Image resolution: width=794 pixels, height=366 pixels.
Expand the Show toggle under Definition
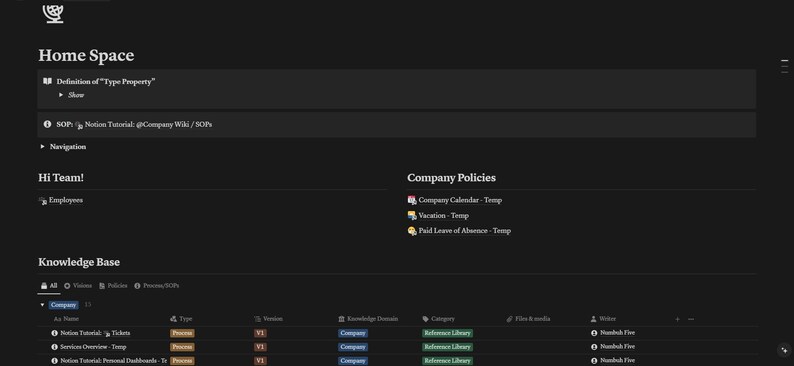point(61,95)
